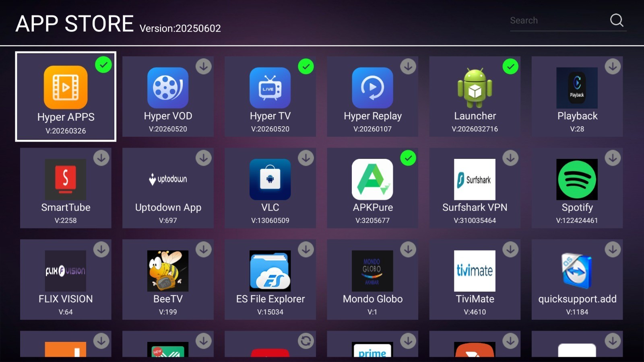The height and width of the screenshot is (362, 644).
Task: Open the Hyper APPS app icon
Action: pos(66,87)
